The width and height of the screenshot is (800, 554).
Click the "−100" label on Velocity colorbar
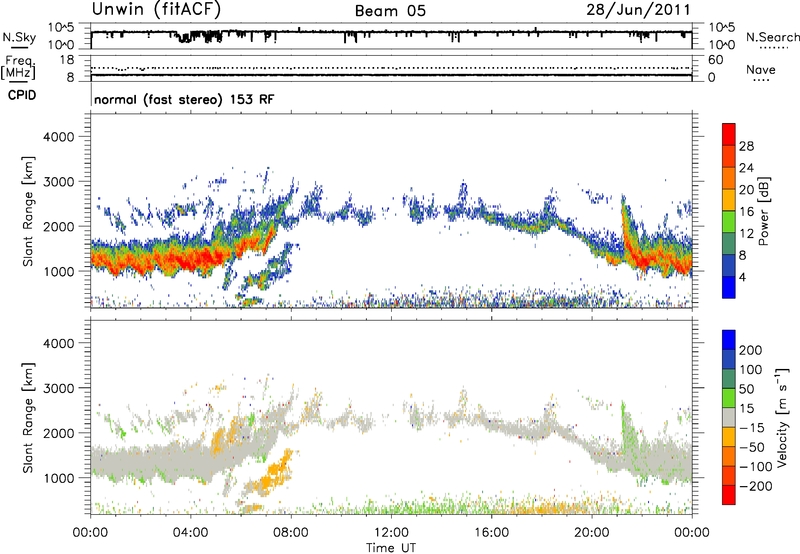756,467
